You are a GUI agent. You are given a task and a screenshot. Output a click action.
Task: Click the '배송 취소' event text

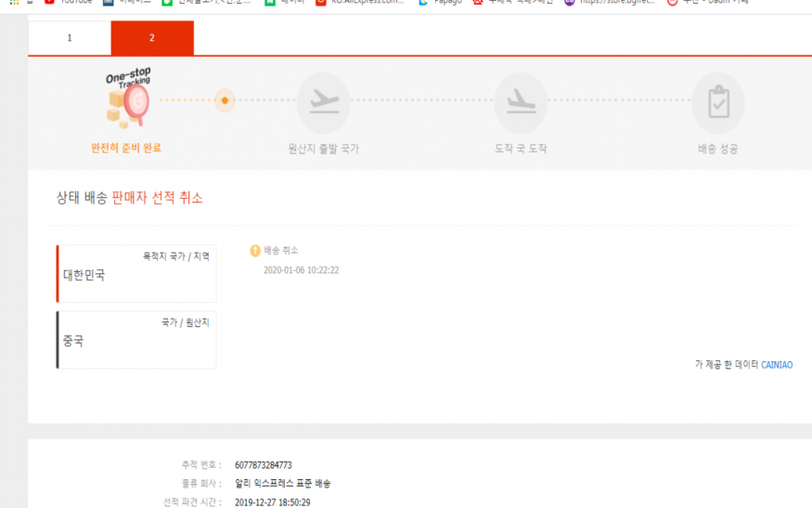pos(281,251)
